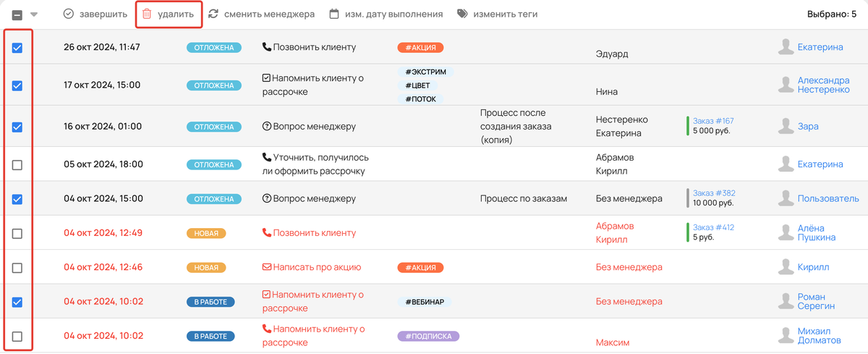Click the avatar icon beside Пользователь
Screen dimensions: 868x354
pos(786,198)
